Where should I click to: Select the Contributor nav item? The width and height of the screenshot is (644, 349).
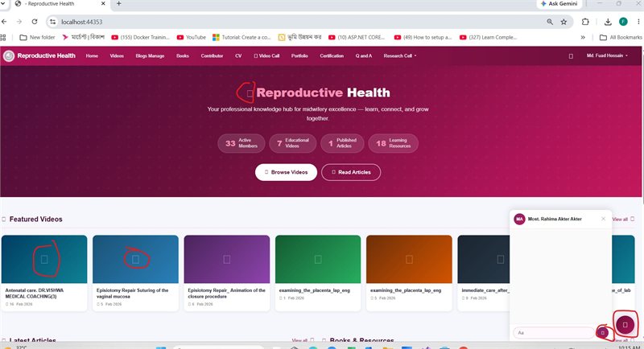tap(212, 55)
